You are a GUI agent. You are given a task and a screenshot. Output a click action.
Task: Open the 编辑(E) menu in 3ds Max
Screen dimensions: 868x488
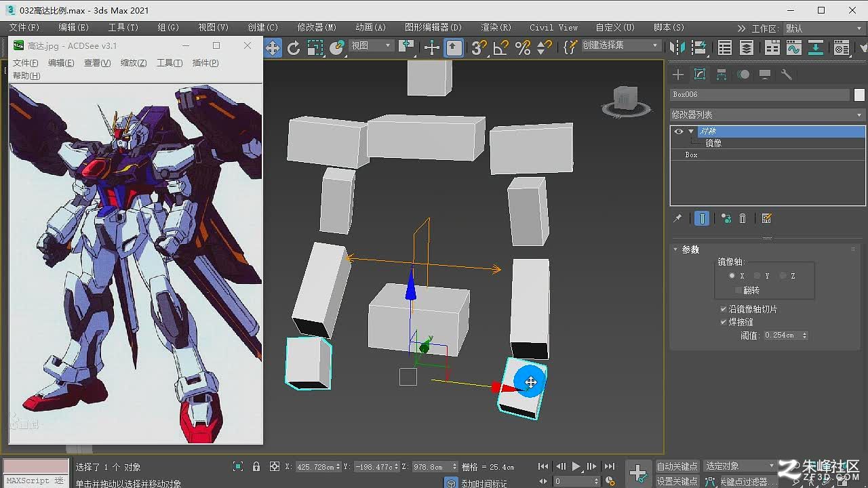click(73, 28)
